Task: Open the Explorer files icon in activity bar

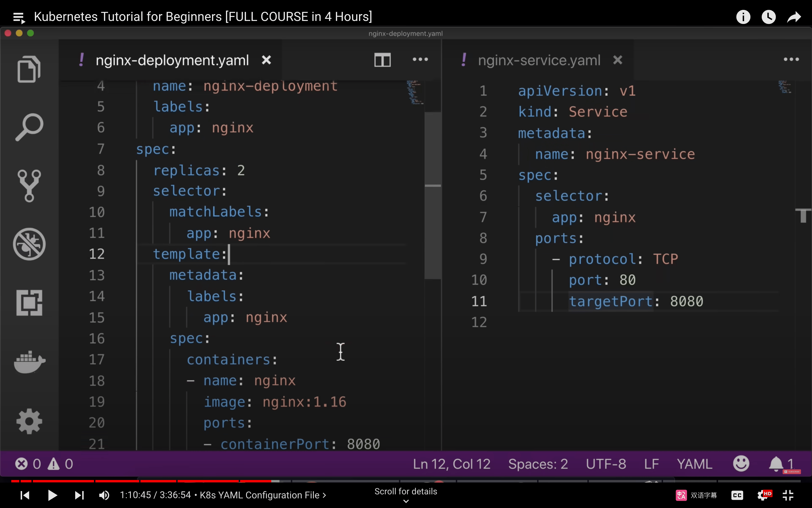Action: pos(29,69)
